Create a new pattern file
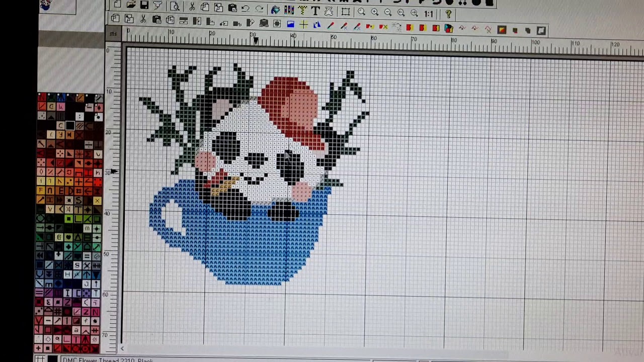Viewport: 644px width, 362px height. [x=117, y=4]
